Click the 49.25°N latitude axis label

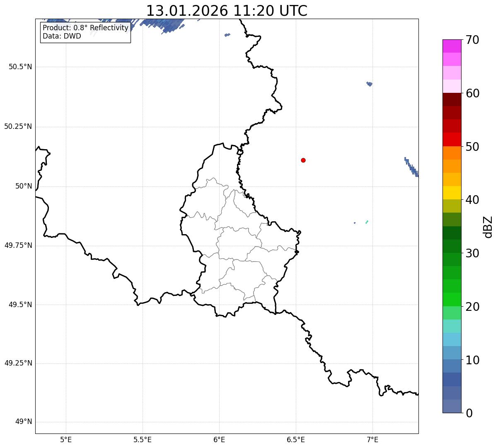(x=18, y=363)
